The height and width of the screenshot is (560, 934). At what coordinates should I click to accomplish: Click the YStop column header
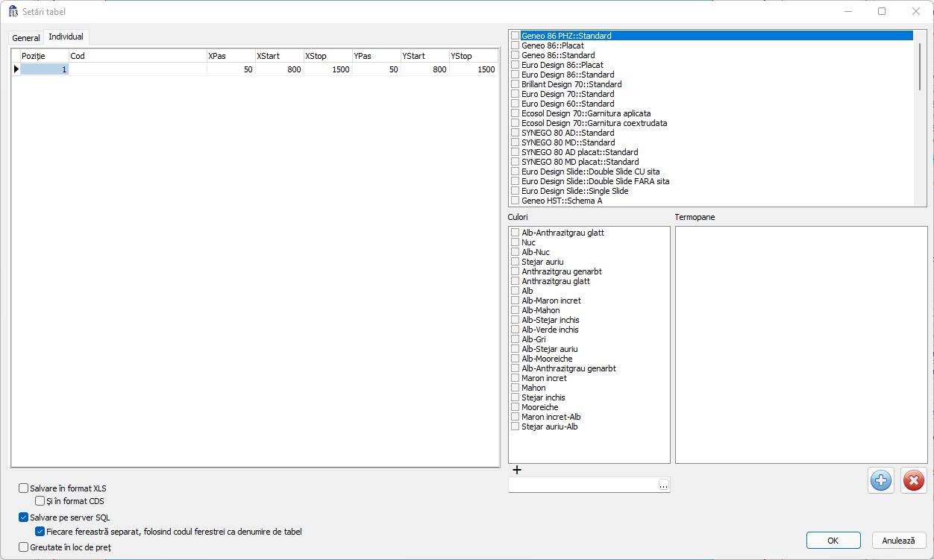(473, 56)
